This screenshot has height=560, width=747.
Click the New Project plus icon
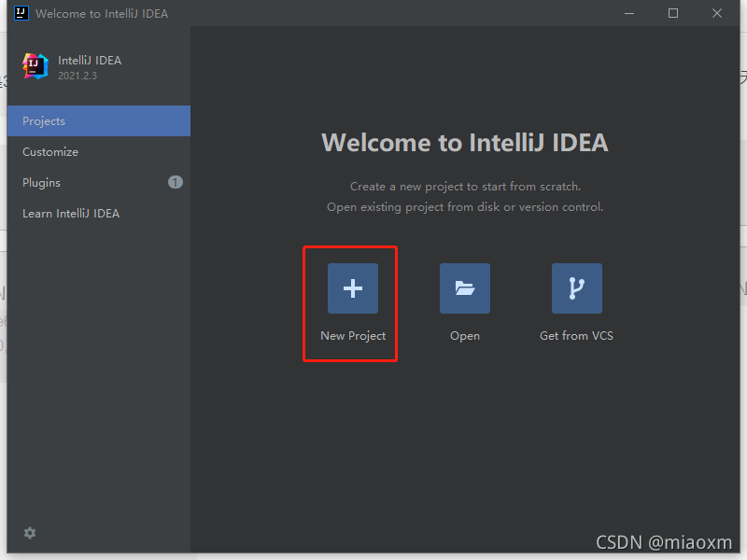pos(353,288)
